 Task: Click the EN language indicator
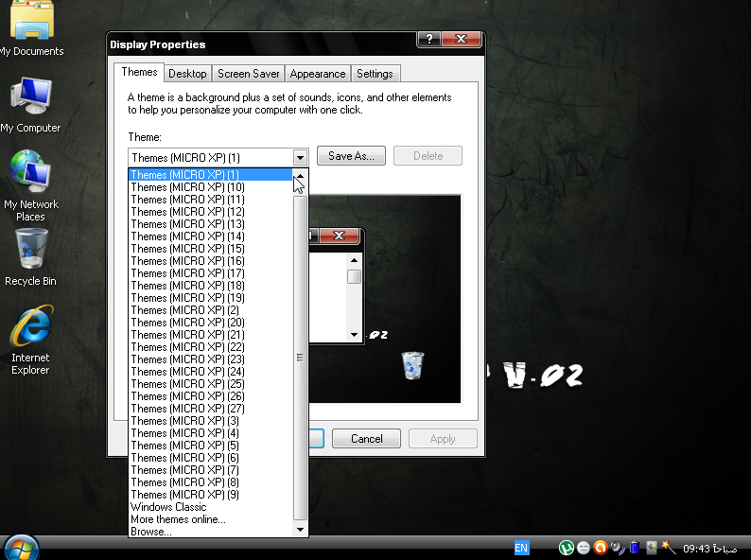point(521,548)
